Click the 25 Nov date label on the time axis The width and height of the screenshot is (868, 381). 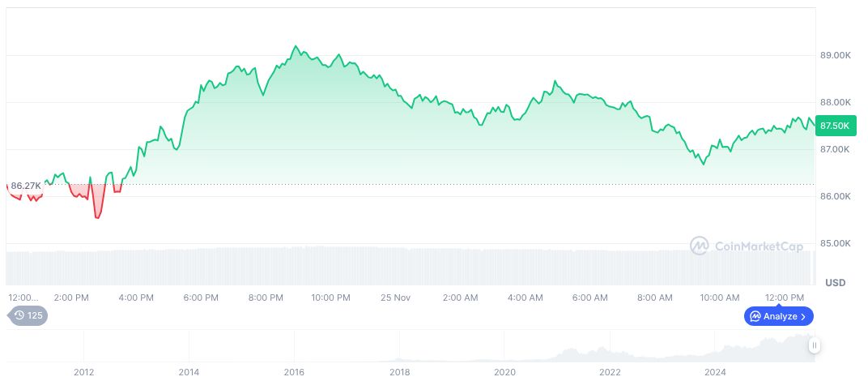coord(396,298)
